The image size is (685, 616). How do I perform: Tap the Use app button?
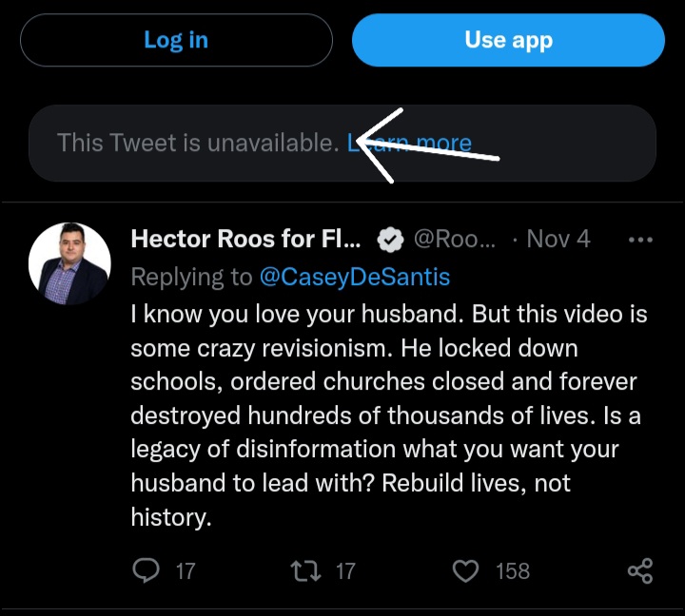(508, 40)
